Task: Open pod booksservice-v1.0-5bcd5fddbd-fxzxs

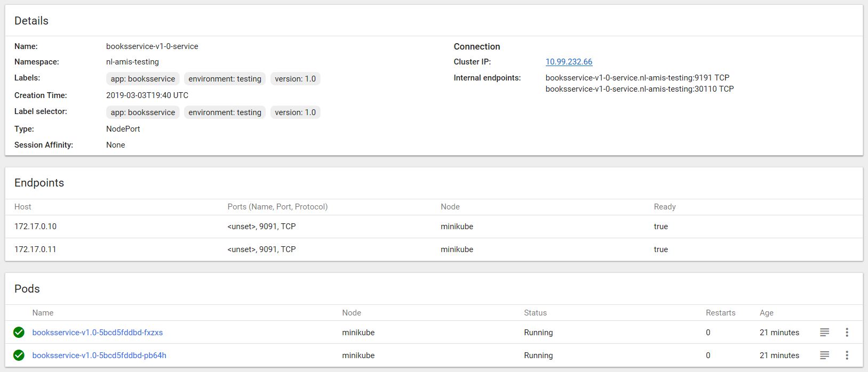Action: (x=98, y=333)
